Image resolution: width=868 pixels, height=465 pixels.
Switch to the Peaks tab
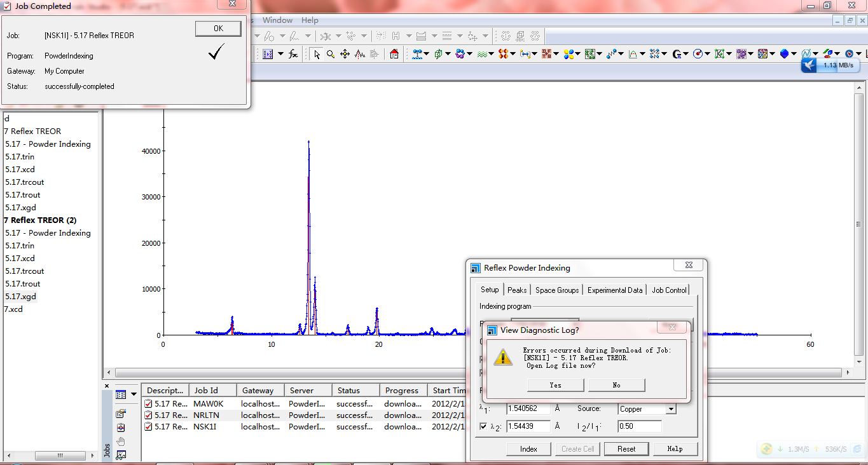coord(517,290)
